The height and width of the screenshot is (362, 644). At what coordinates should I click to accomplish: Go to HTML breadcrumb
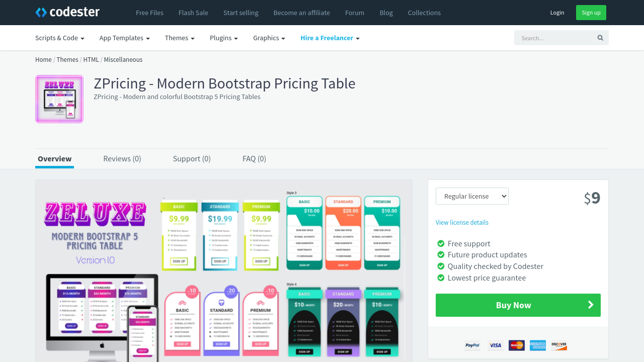pyautogui.click(x=91, y=59)
